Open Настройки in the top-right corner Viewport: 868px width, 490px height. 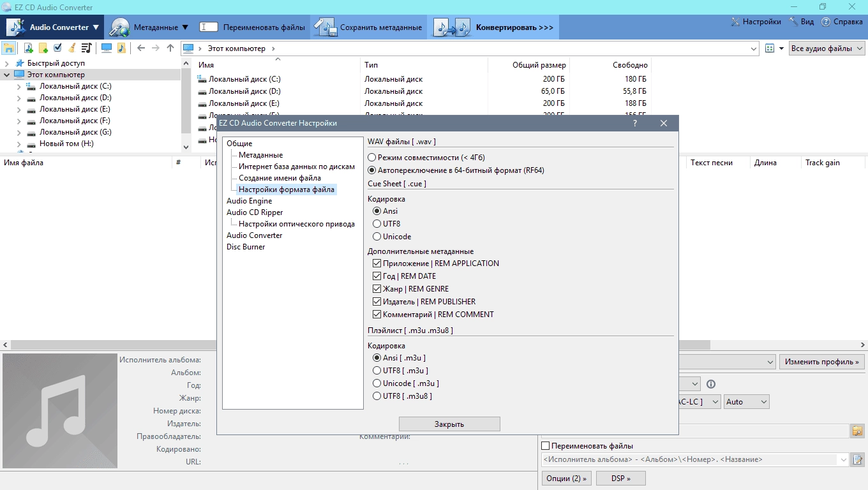(x=756, y=22)
